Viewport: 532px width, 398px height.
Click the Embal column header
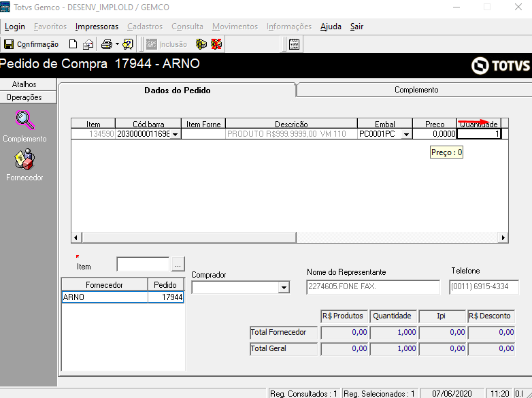pyautogui.click(x=385, y=125)
